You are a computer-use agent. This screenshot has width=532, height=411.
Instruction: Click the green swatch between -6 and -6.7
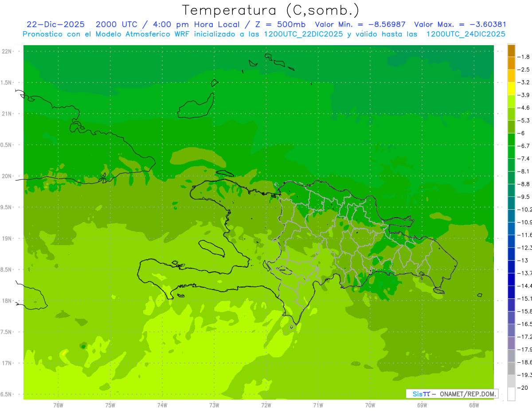click(511, 139)
